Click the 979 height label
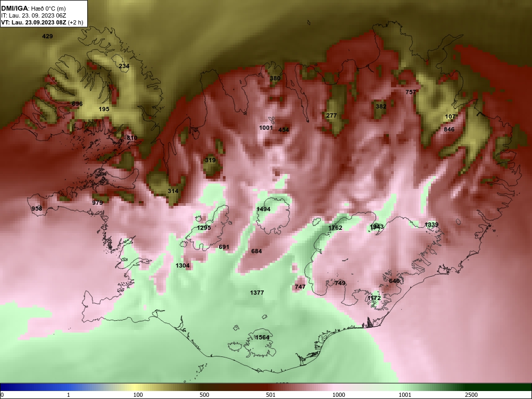This screenshot has height=399, width=532. click(98, 203)
